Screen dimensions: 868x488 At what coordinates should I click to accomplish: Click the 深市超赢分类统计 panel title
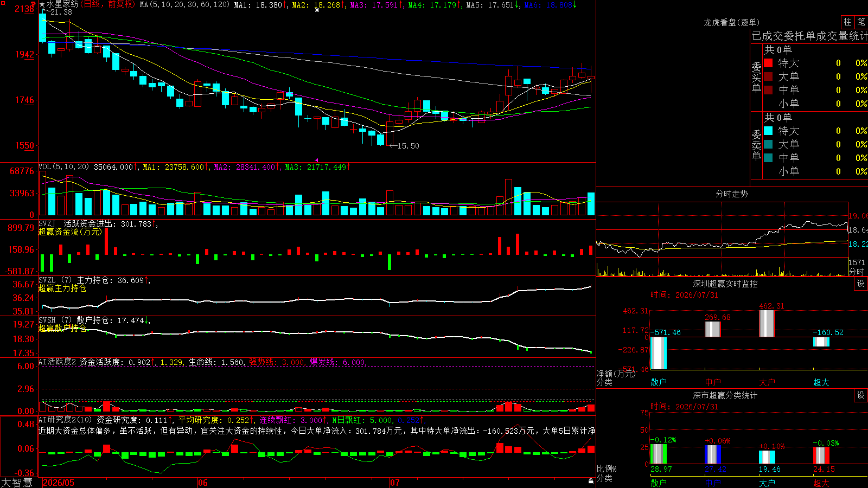[x=725, y=395]
